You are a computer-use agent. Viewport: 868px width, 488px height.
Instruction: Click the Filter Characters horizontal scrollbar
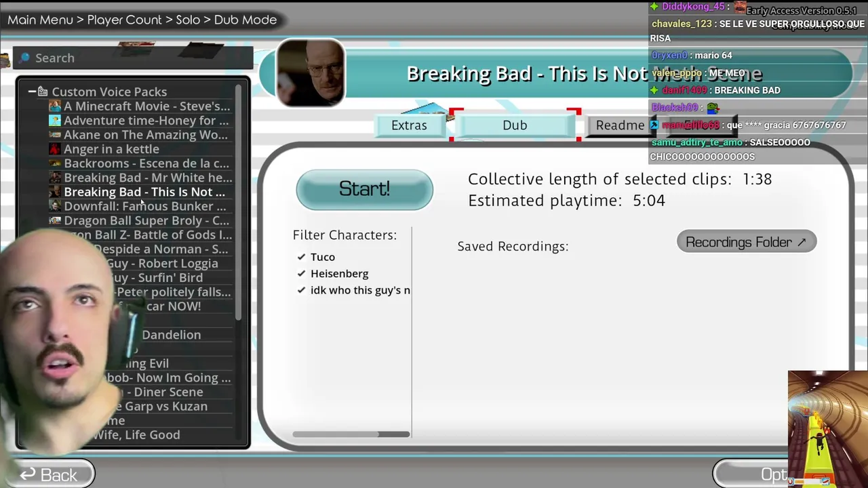(x=351, y=434)
